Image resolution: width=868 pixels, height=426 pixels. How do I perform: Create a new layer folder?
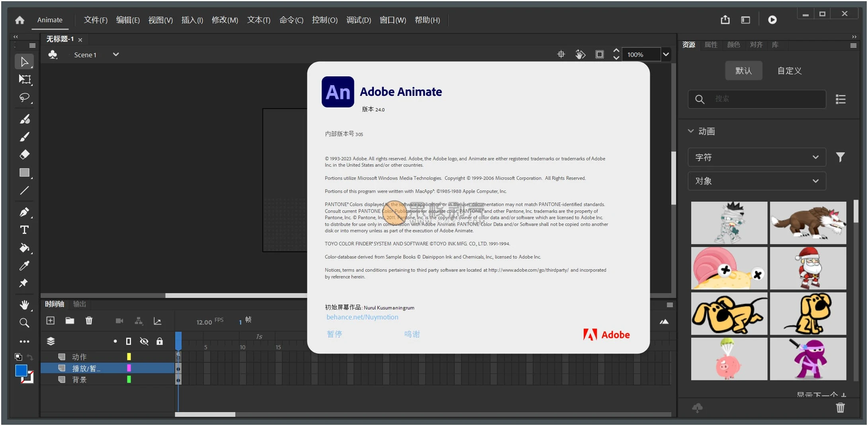coord(70,321)
